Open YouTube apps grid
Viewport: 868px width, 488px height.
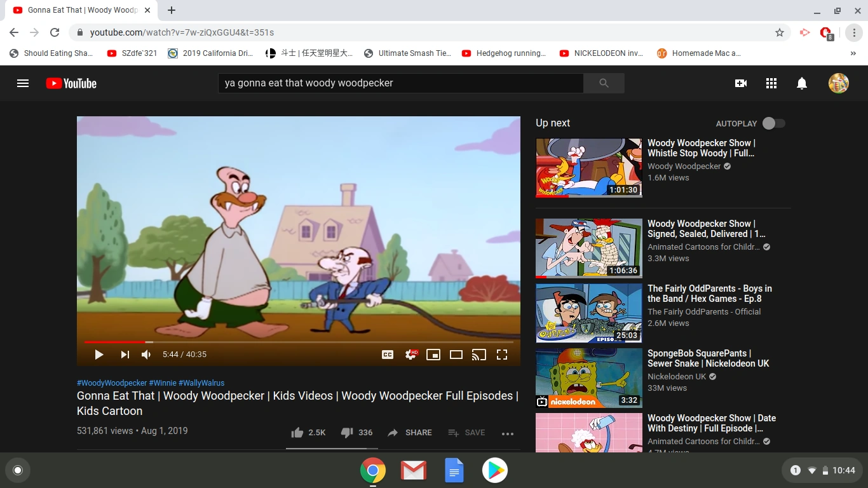[771, 83]
